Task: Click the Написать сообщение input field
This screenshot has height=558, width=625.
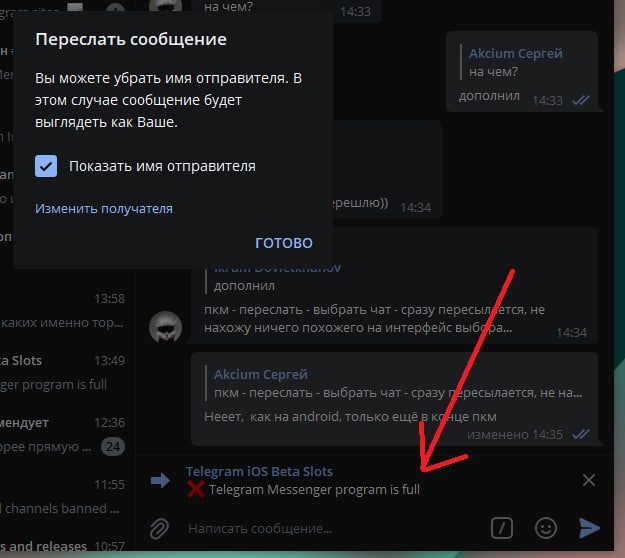Action: click(335, 529)
